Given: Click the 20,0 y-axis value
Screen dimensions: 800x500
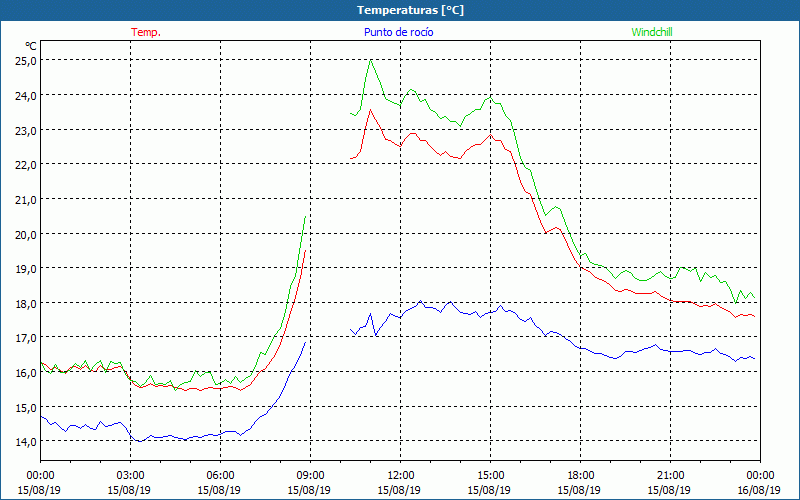Looking at the screenshot, I should (x=26, y=234).
